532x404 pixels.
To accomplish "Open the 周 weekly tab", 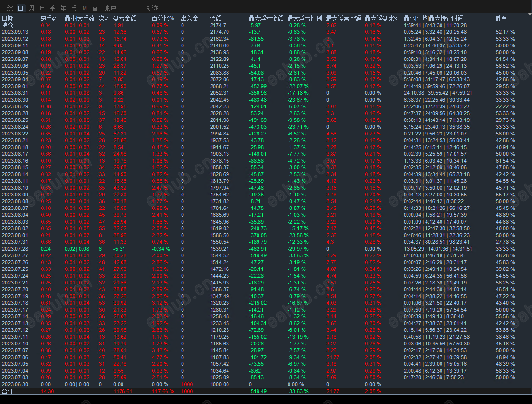I will [31, 9].
